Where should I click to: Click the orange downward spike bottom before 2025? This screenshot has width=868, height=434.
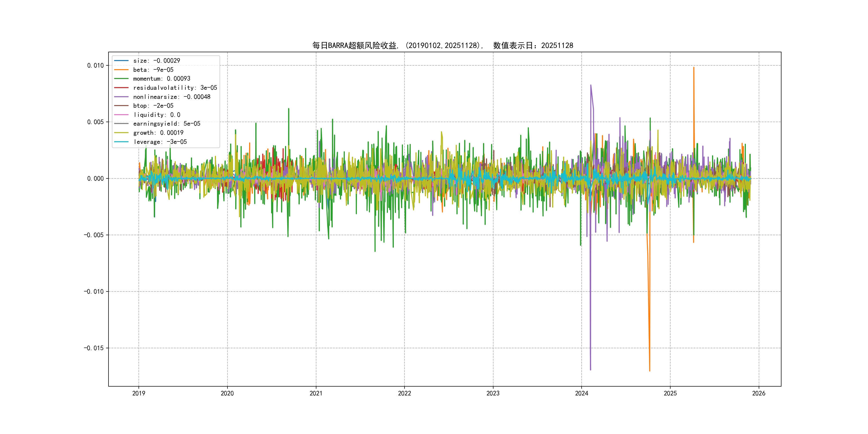(649, 371)
